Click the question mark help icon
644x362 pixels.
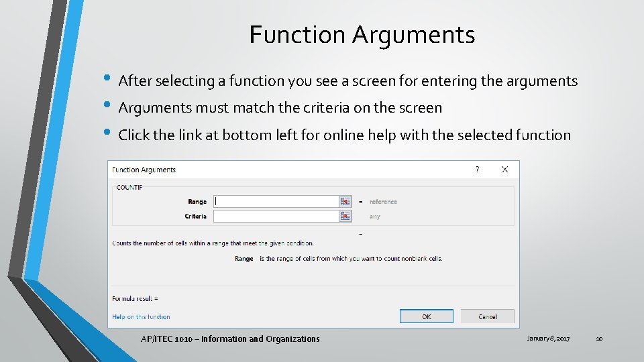pyautogui.click(x=477, y=170)
